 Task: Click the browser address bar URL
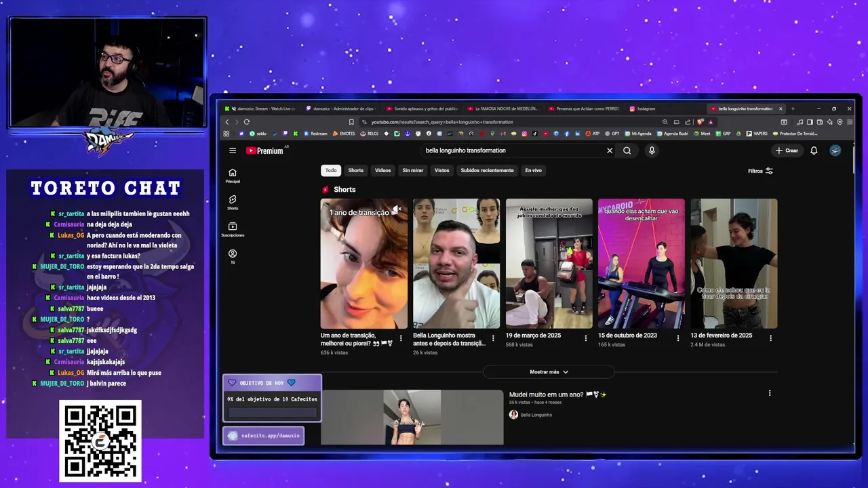coord(441,122)
